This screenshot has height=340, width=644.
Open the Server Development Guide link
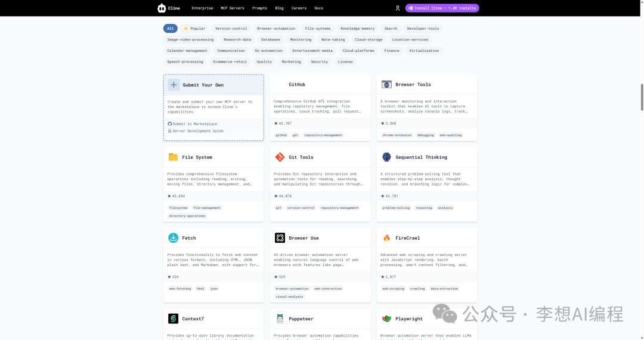pyautogui.click(x=198, y=131)
